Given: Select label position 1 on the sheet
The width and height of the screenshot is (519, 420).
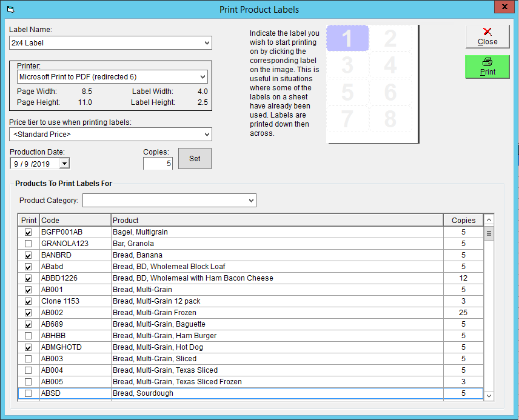Looking at the screenshot, I should (347, 38).
